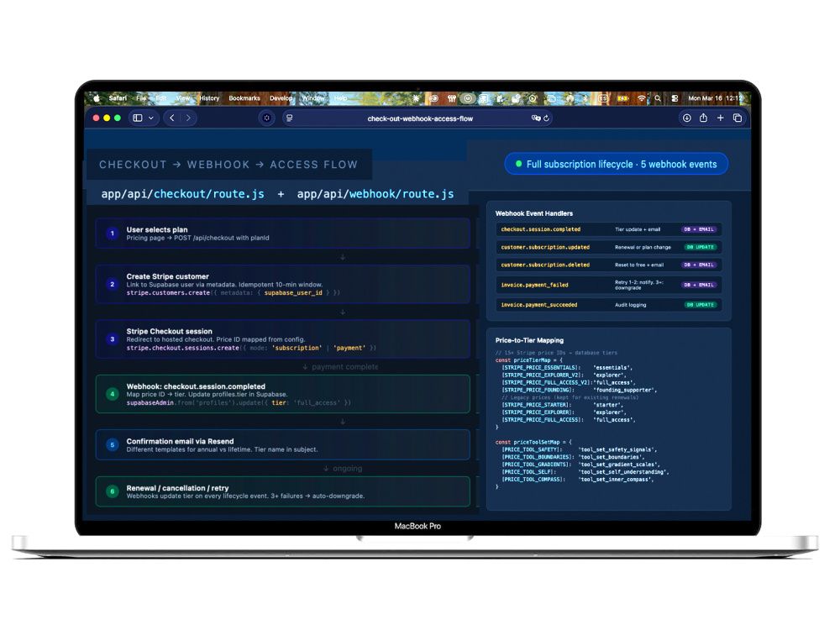840x630 pixels.
Task: Go back to previous page
Action: coord(172,118)
